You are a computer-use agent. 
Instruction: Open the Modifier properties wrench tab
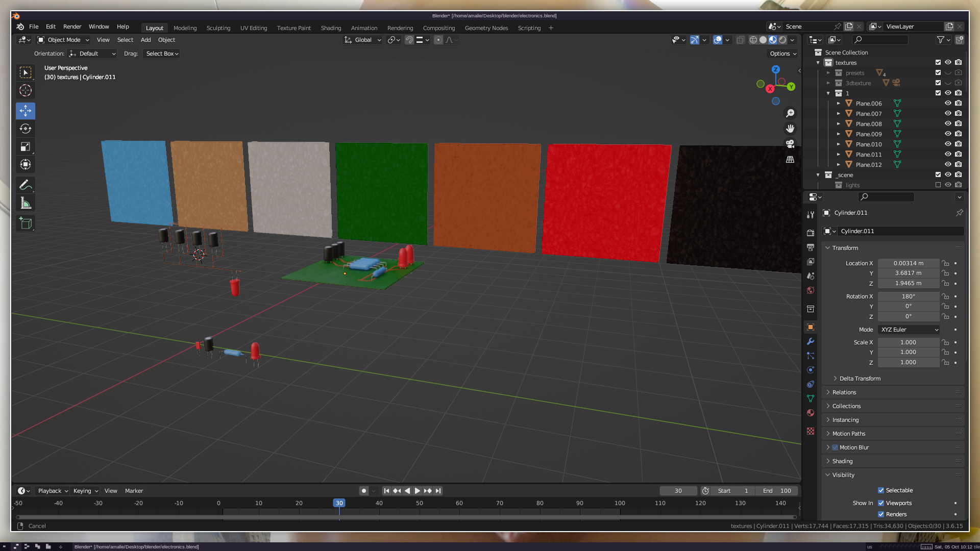coord(811,341)
